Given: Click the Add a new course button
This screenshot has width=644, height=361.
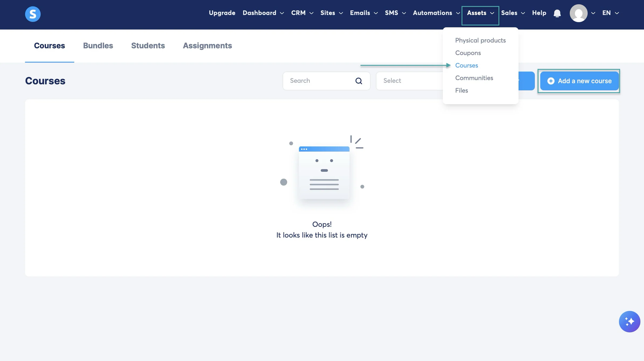Looking at the screenshot, I should tap(579, 81).
